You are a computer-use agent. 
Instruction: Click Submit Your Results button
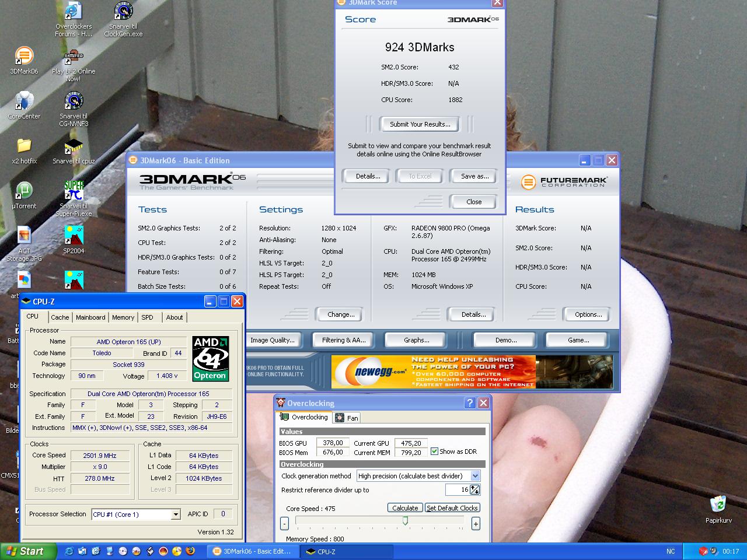click(x=420, y=124)
